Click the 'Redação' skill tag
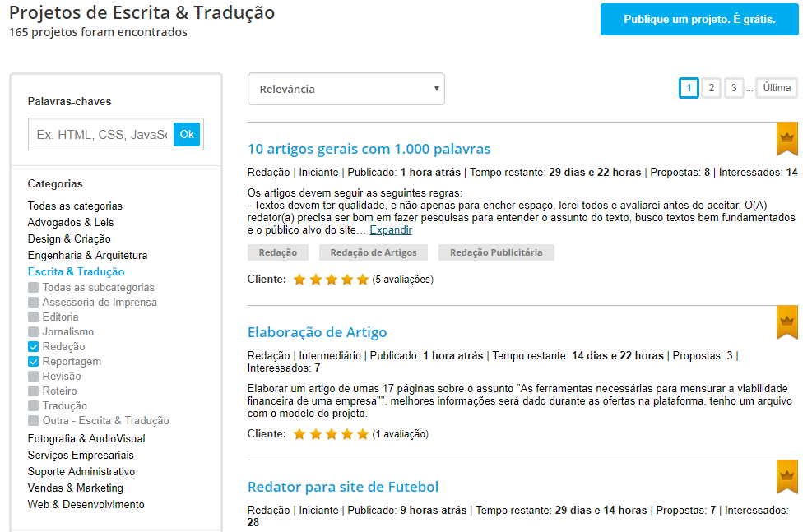Viewport: 812px width, 532px height. pos(278,252)
